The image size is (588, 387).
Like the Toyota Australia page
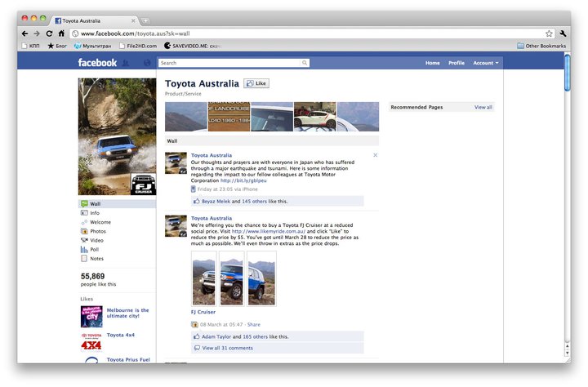256,83
